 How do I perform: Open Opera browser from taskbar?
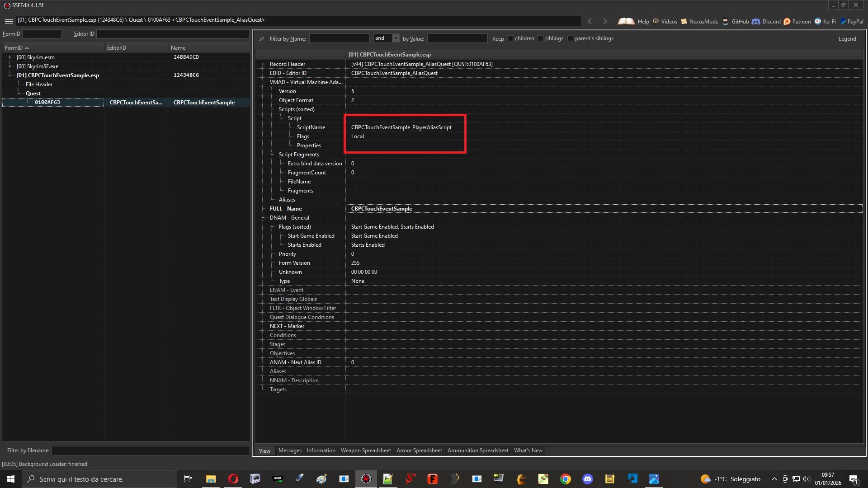pos(233,479)
